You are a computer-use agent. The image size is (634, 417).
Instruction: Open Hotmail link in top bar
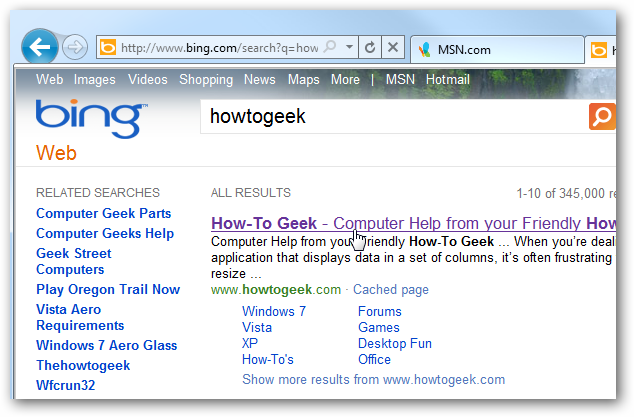448,79
